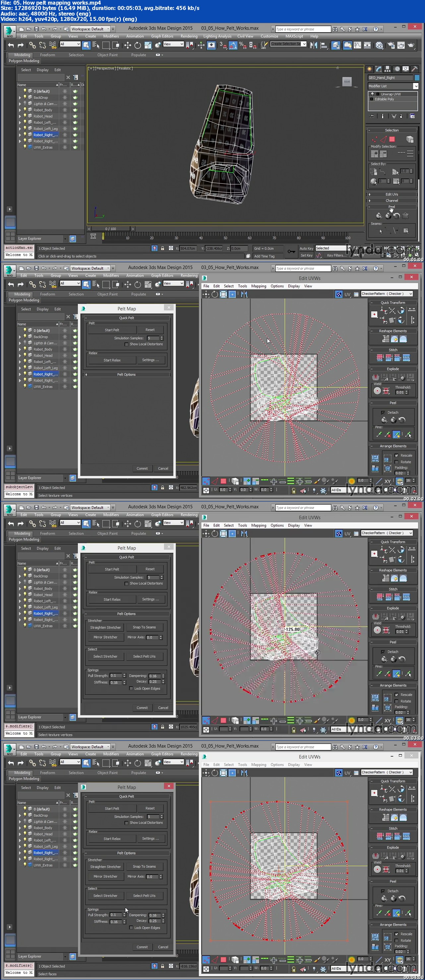The height and width of the screenshot is (980, 425).
Task: Click the Auto Key button
Action: [306, 249]
